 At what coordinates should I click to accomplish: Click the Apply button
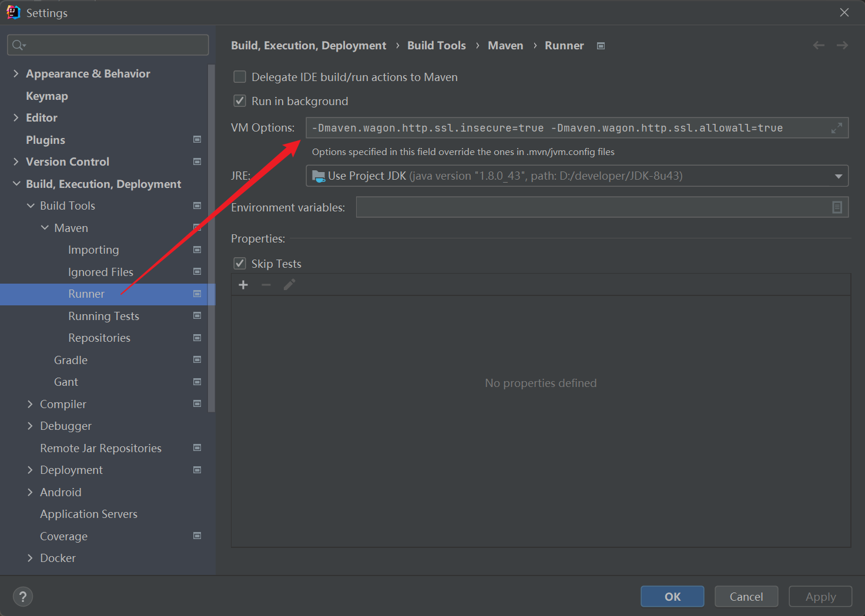pos(820,597)
